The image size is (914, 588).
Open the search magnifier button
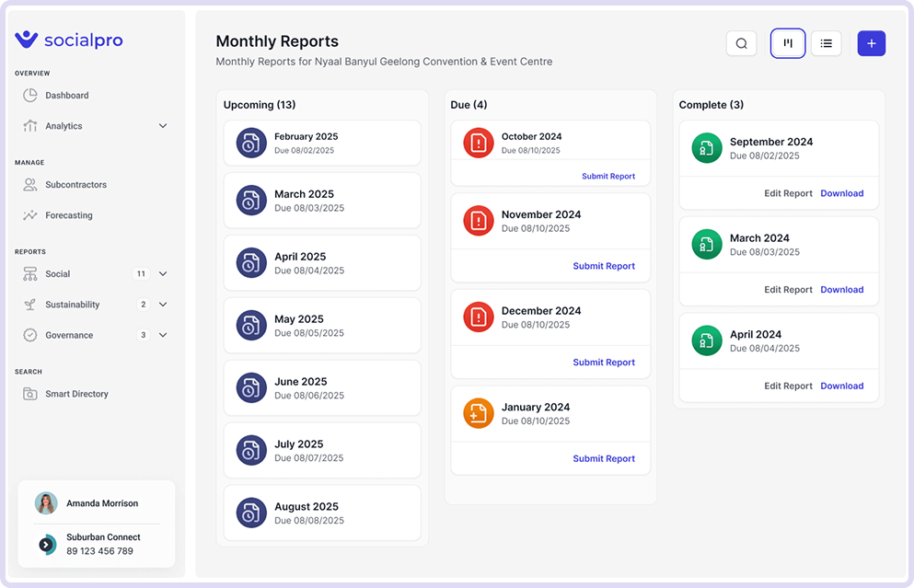click(x=741, y=43)
